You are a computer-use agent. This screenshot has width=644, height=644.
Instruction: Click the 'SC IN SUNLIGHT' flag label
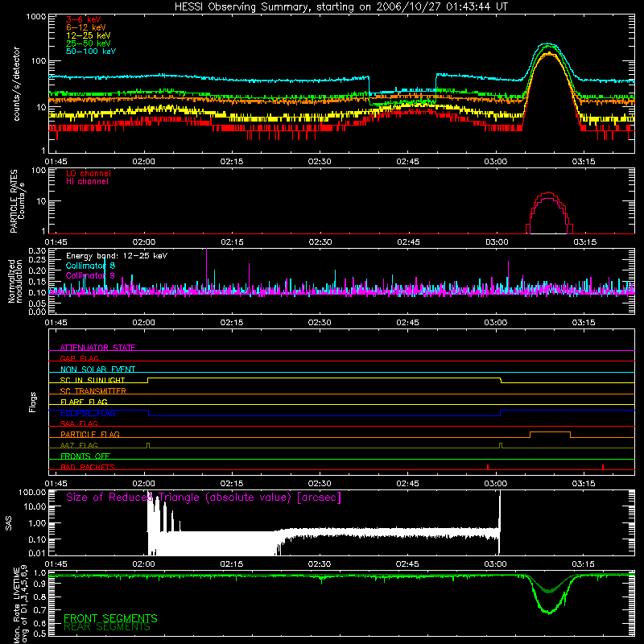click(93, 380)
